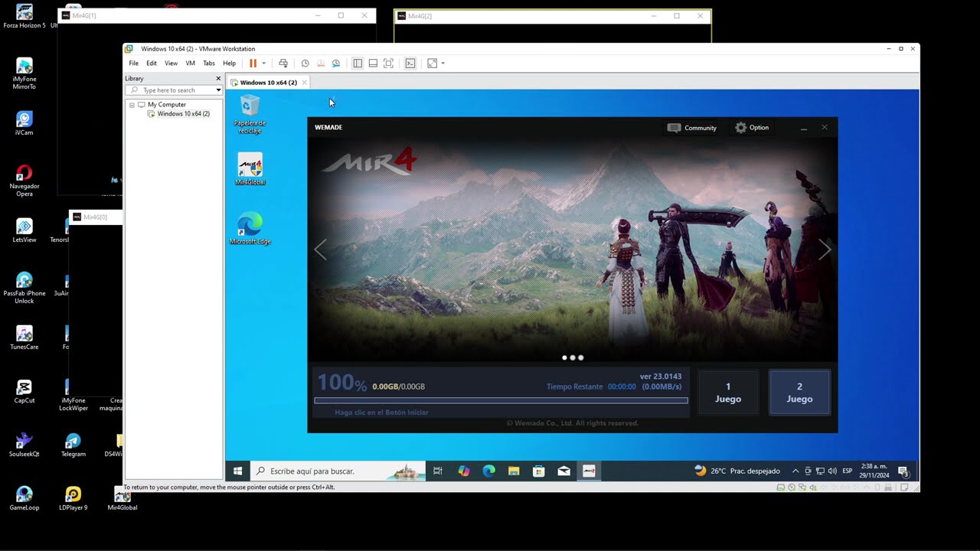Click the 'Escribe aquí para buscar' search box
Viewport: 980px width, 551px height.
(x=338, y=471)
